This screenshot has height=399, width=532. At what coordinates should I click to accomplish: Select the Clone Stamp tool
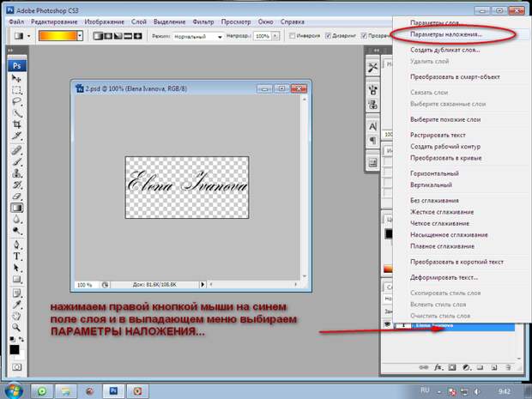16,173
